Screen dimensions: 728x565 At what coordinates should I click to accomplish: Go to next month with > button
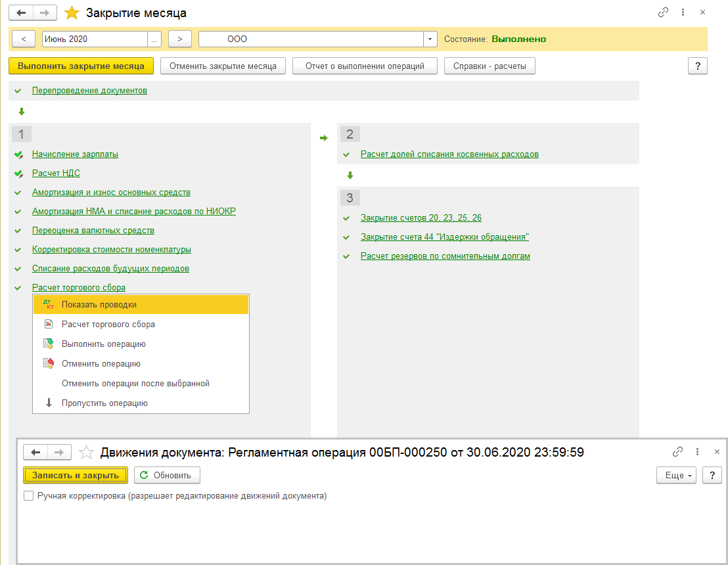coord(179,39)
